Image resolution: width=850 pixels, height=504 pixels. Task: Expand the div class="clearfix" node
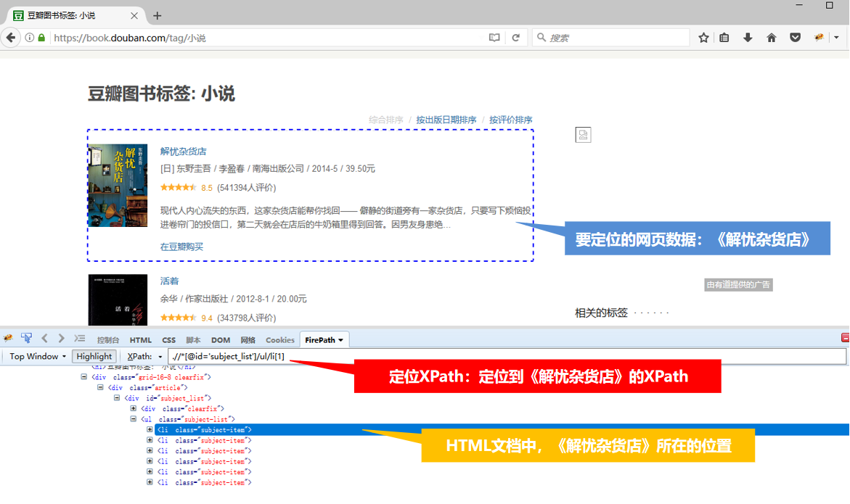click(134, 409)
